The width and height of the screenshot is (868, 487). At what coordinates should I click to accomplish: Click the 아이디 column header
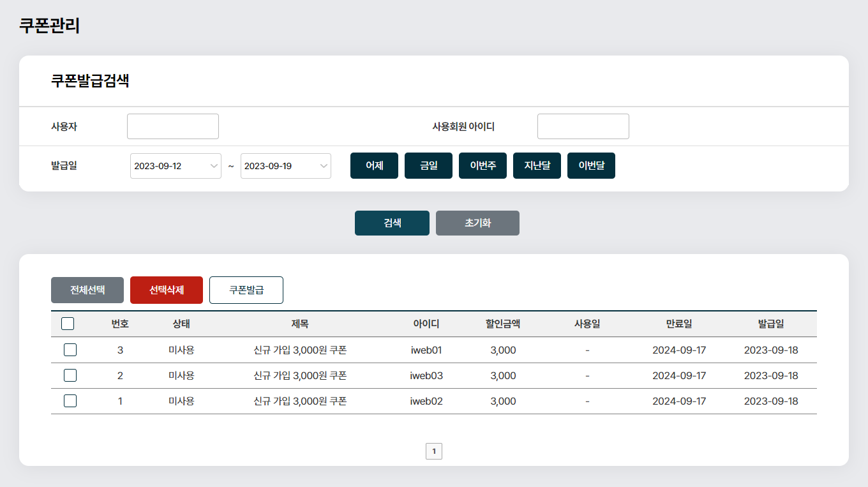coord(426,324)
